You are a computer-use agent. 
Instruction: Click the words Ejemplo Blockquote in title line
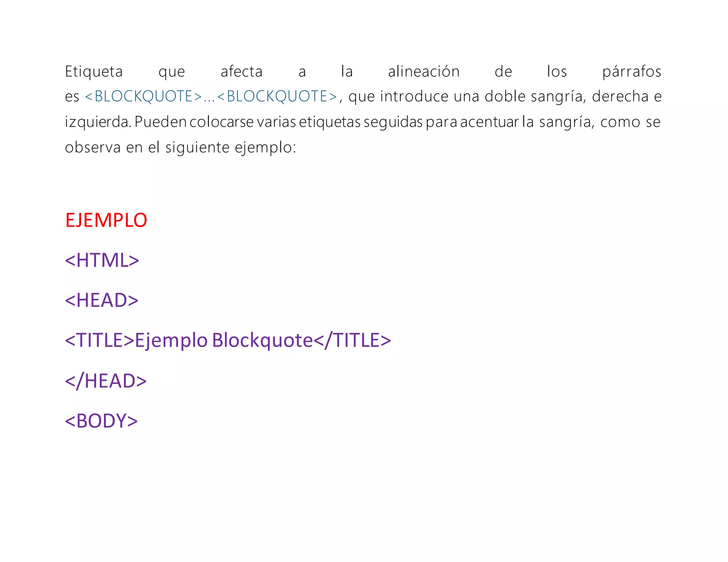point(224,340)
